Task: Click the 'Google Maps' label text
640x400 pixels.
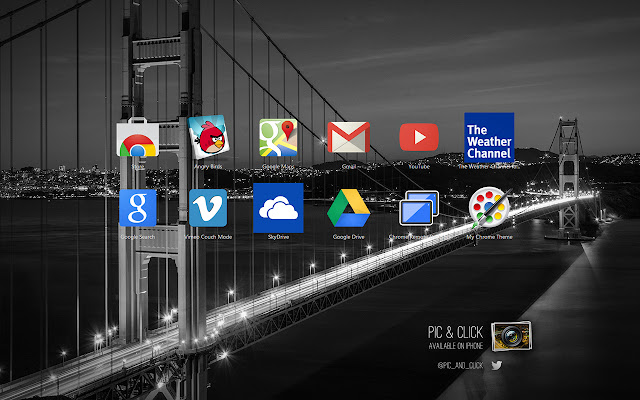Action: [x=278, y=167]
